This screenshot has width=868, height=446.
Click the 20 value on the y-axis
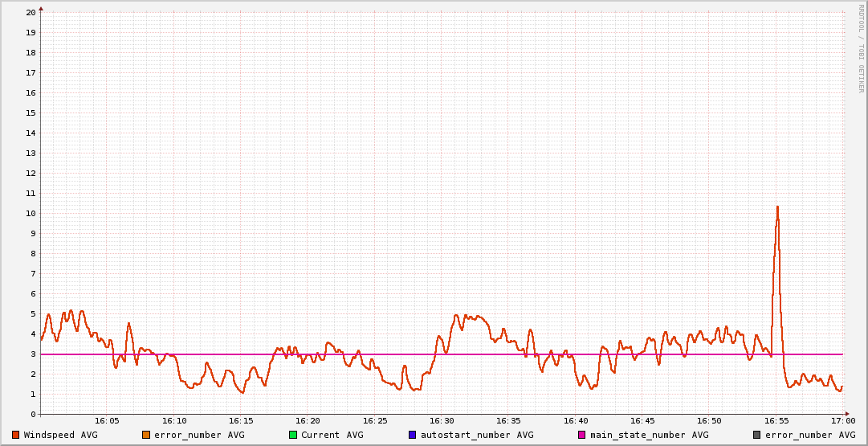pos(31,13)
